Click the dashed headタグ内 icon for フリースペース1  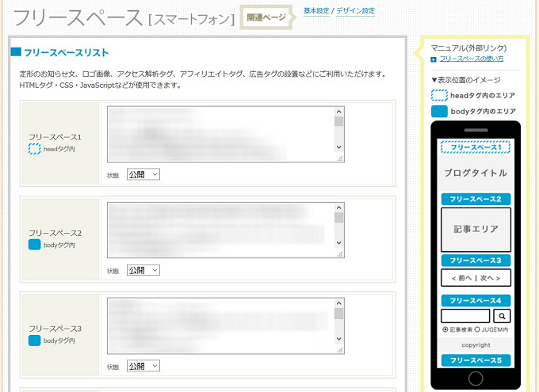[34, 149]
